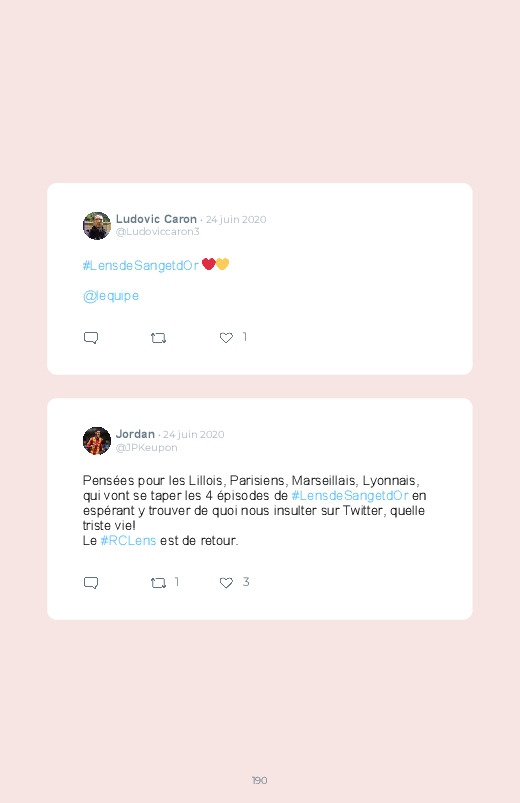The width and height of the screenshot is (520, 803).
Task: Click the @JPKeupon handle
Action: click(x=147, y=448)
